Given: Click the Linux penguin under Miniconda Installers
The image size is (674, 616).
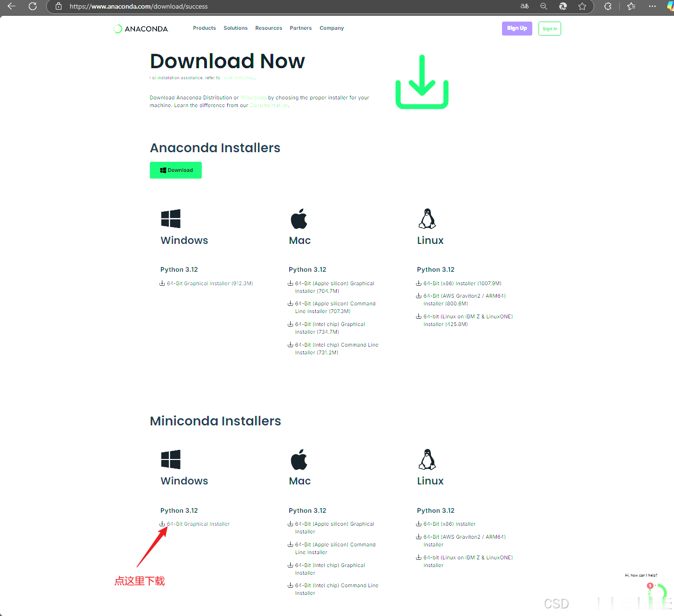Looking at the screenshot, I should [427, 459].
